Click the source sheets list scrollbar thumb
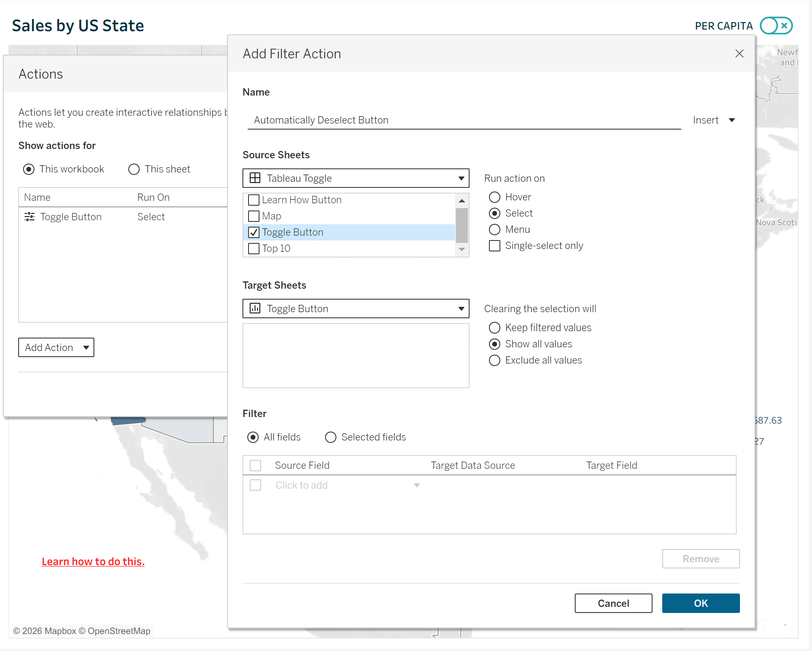This screenshot has width=812, height=651. 461,225
